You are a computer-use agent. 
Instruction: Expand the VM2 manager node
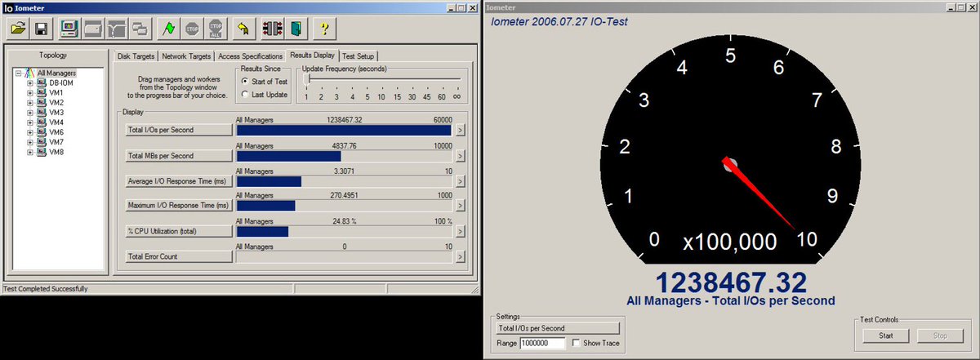[30, 103]
